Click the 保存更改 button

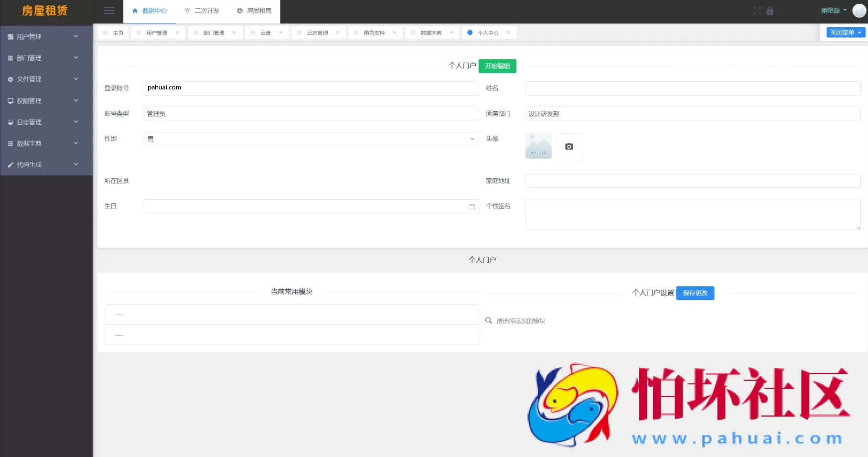695,293
